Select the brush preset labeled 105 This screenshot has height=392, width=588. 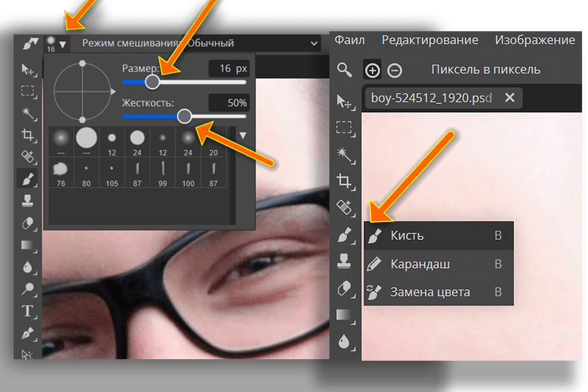point(112,172)
